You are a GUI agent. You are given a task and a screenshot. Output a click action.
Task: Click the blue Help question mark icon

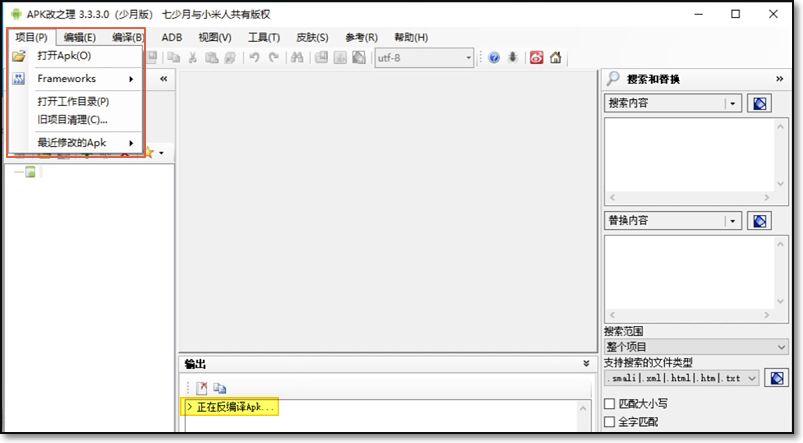494,57
